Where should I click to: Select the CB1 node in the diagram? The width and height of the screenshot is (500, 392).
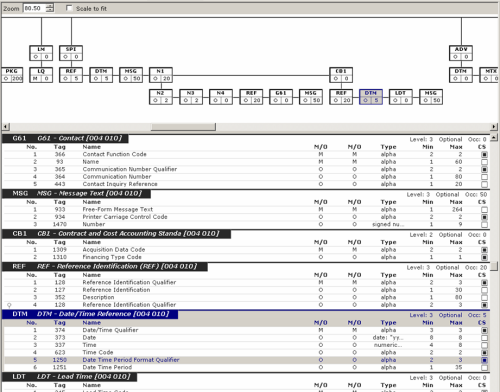[341, 75]
